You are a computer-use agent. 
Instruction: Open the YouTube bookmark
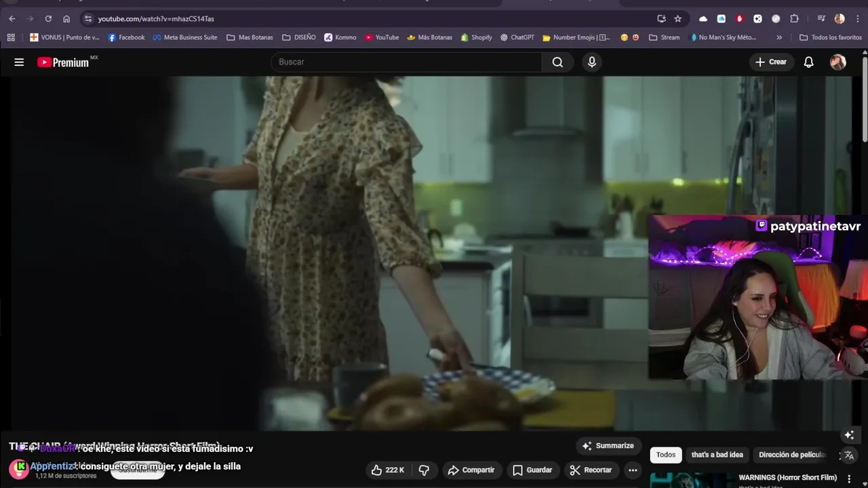382,37
